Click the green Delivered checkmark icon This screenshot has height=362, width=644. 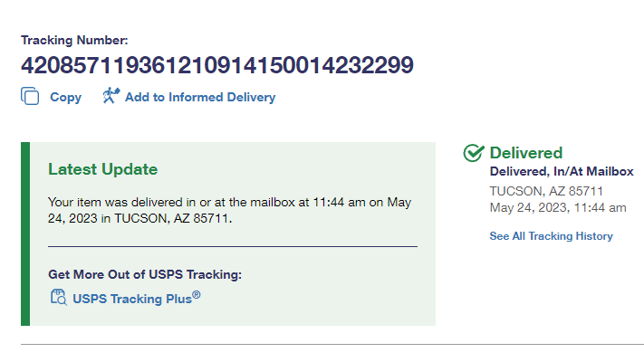click(474, 153)
